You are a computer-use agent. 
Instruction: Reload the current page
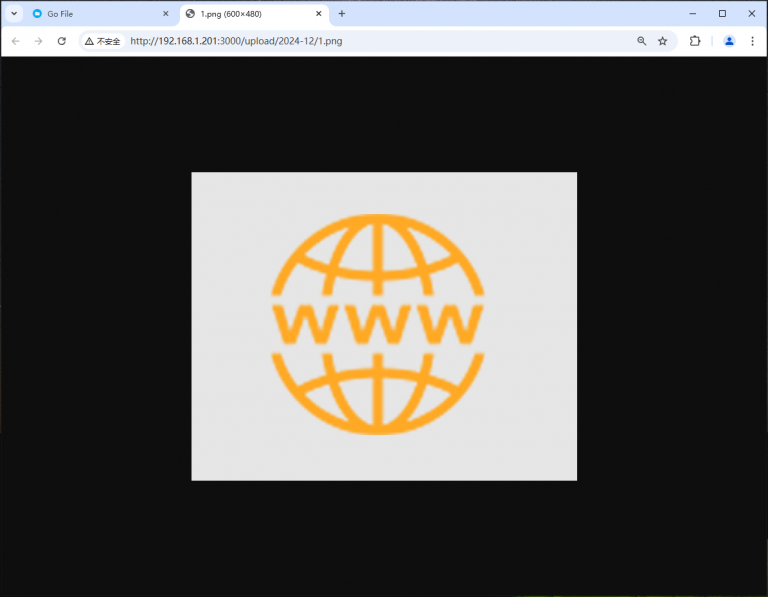pos(62,41)
